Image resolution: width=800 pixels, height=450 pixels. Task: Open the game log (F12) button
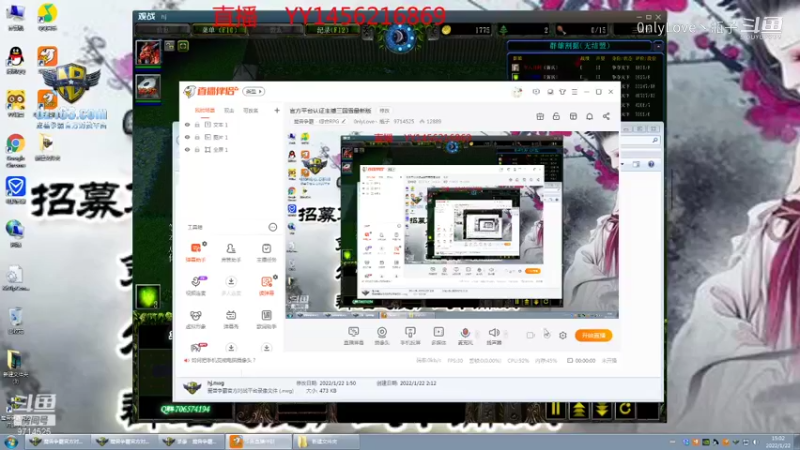pyautogui.click(x=333, y=30)
